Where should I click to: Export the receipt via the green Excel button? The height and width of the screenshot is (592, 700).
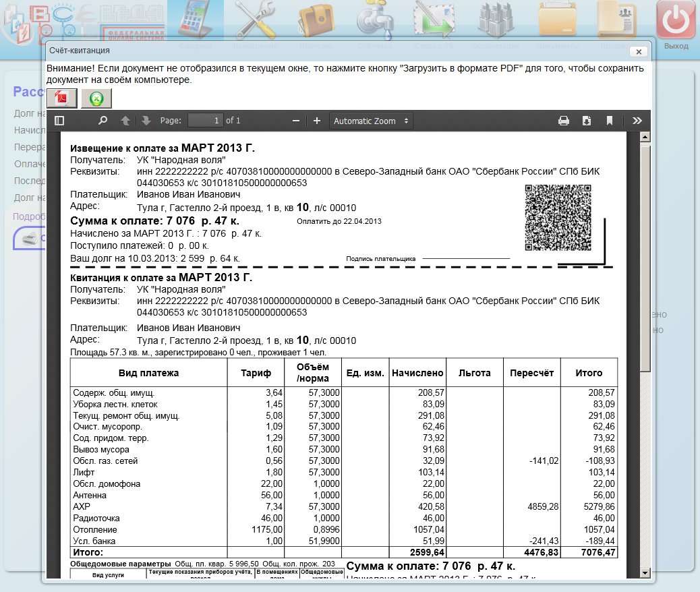click(x=96, y=98)
